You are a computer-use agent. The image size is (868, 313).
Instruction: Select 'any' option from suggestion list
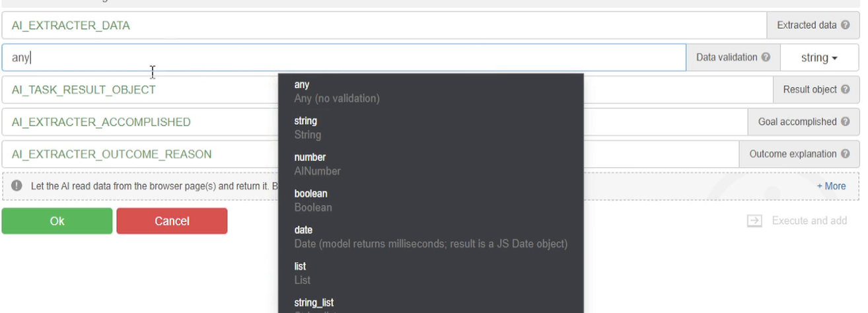pos(431,92)
